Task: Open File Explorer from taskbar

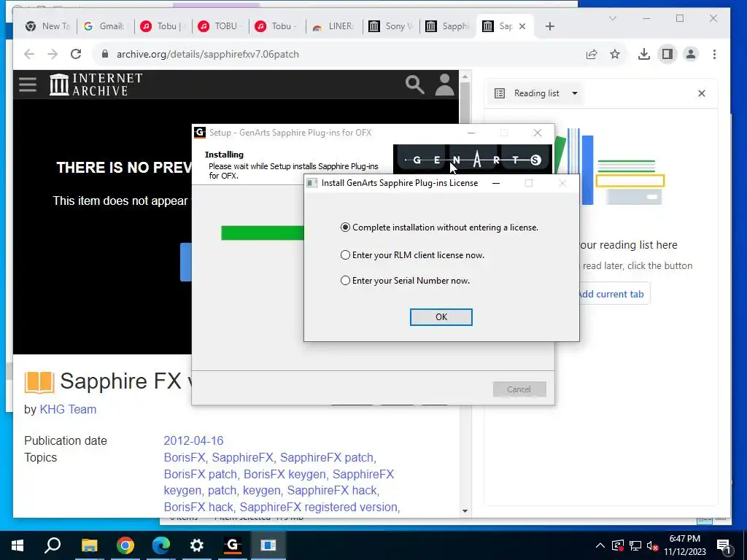Action: tap(89, 545)
